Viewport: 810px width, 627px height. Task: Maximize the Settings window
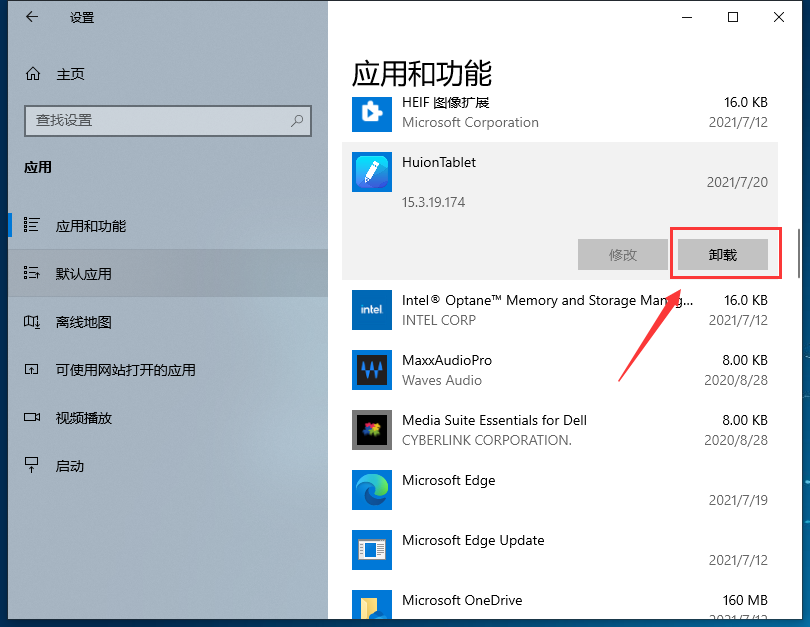pos(733,17)
